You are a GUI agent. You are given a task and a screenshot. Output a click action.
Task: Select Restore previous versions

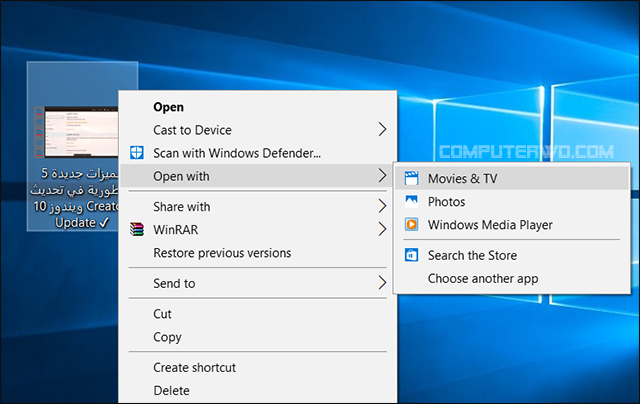222,253
